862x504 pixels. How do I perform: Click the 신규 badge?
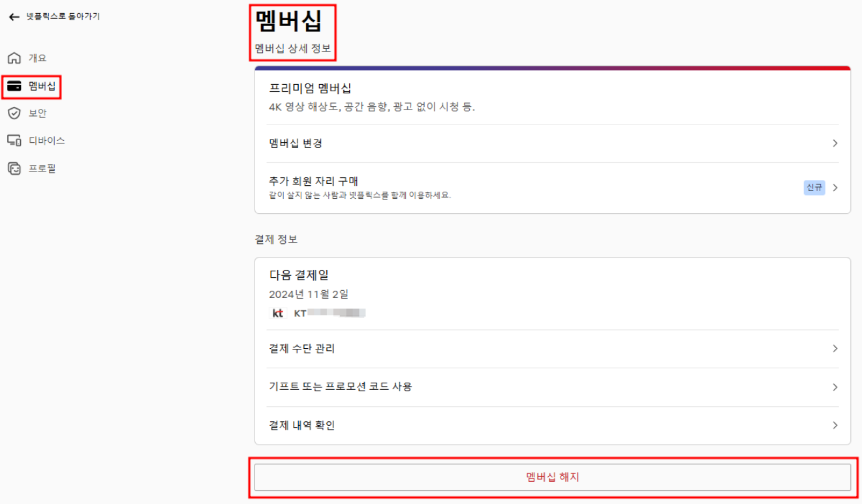tap(814, 188)
